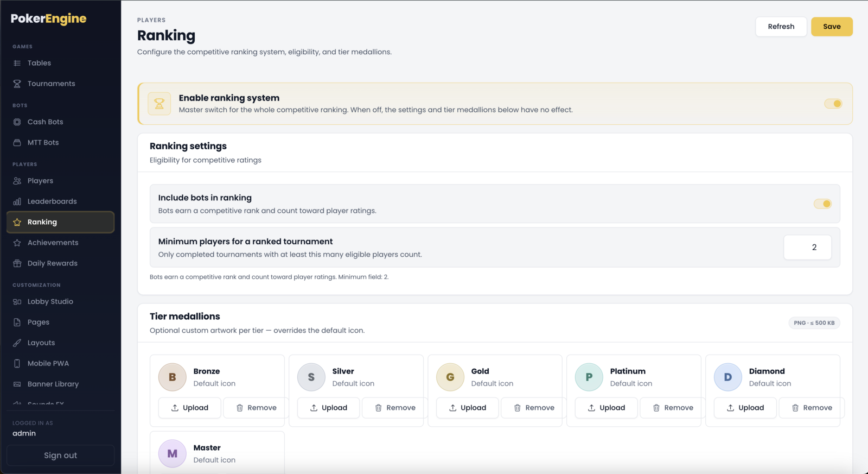Image resolution: width=868 pixels, height=474 pixels.
Task: Select the Ranking menu item
Action: click(x=60, y=222)
